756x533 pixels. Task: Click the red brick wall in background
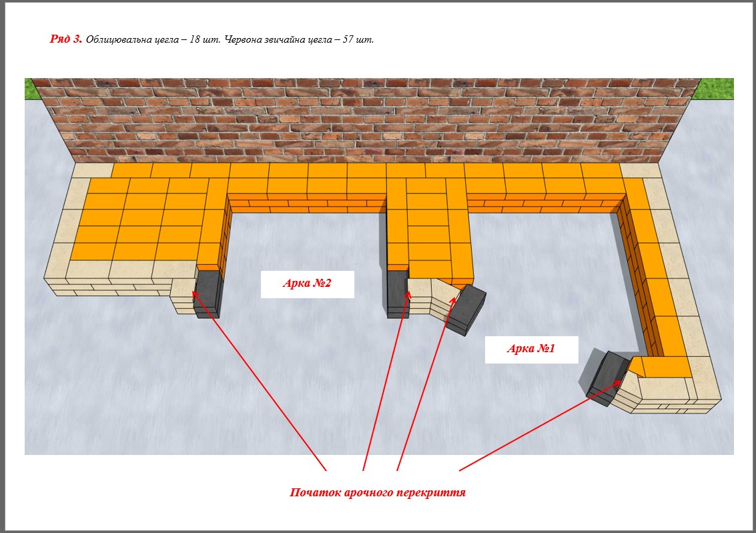(x=367, y=119)
